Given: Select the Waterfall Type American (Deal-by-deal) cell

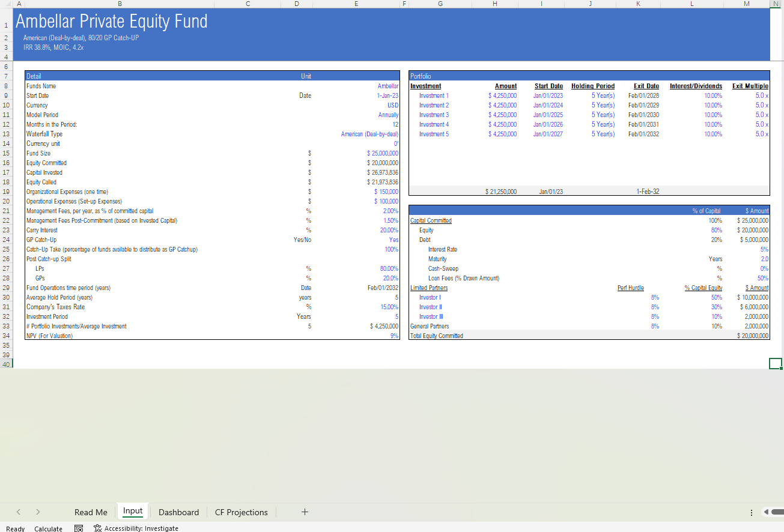Looking at the screenshot, I should click(369, 134).
